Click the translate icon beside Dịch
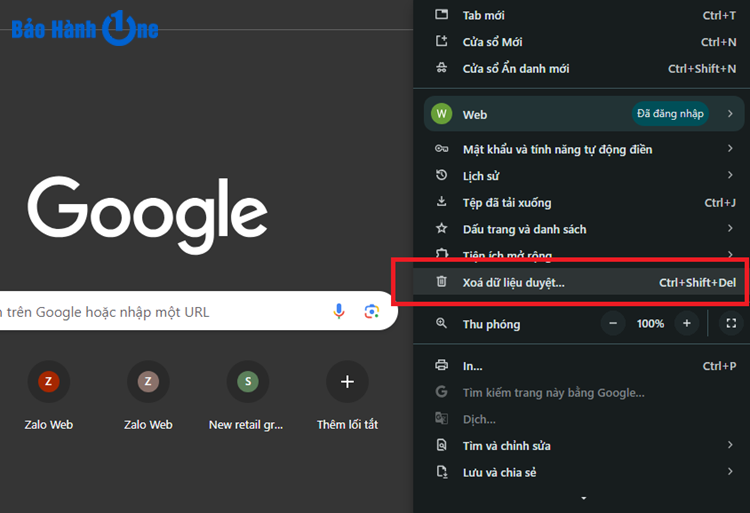This screenshot has height=513, width=750. (441, 419)
